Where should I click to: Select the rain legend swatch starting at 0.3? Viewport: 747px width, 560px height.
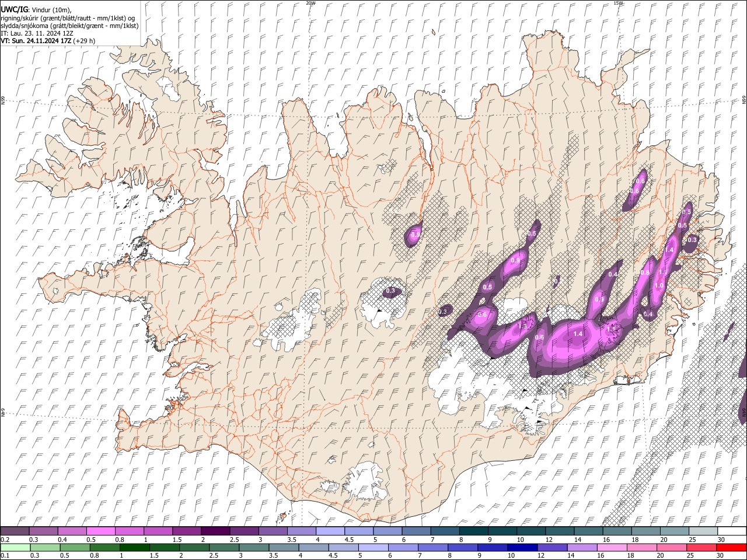(x=45, y=547)
